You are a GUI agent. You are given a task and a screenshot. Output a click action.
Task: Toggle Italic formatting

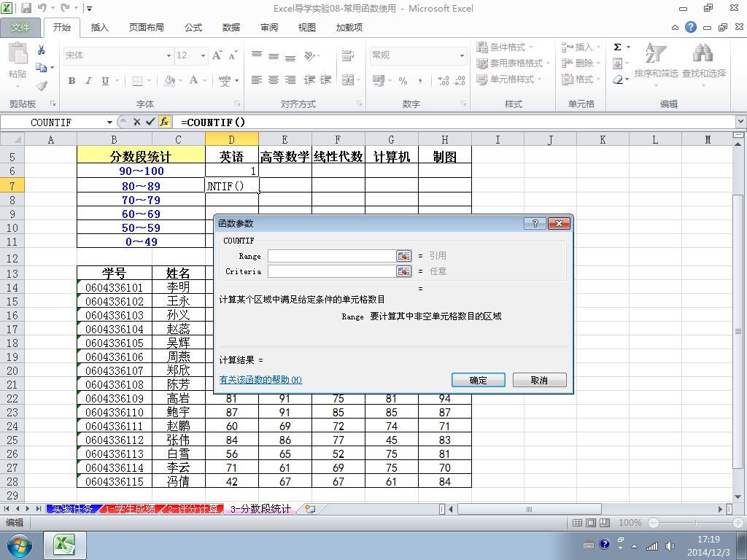coord(88,80)
